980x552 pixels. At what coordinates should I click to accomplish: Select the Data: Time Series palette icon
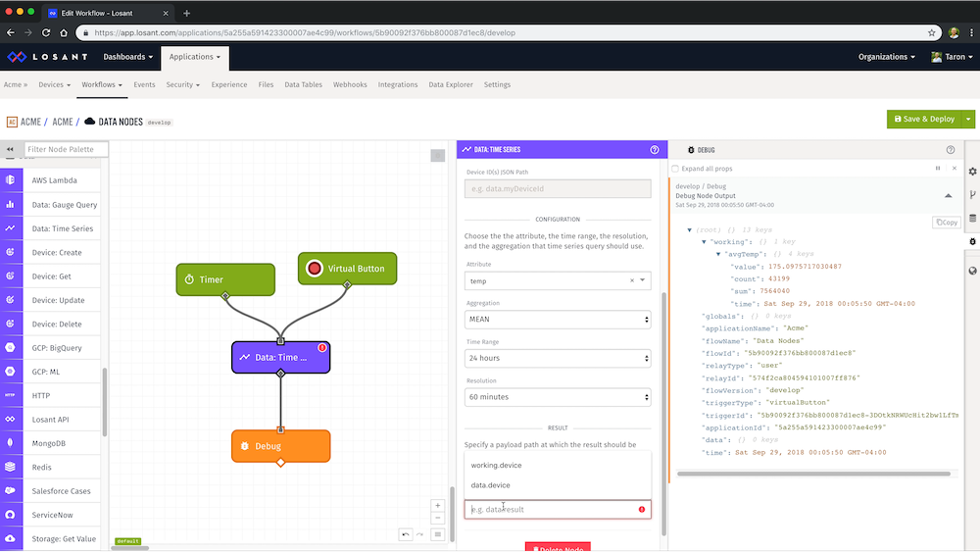click(x=11, y=228)
